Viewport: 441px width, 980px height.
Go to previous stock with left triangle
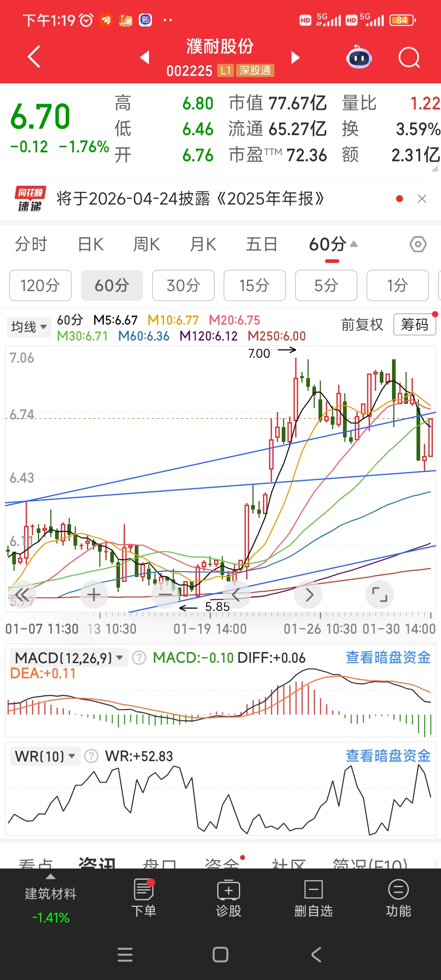click(x=145, y=57)
